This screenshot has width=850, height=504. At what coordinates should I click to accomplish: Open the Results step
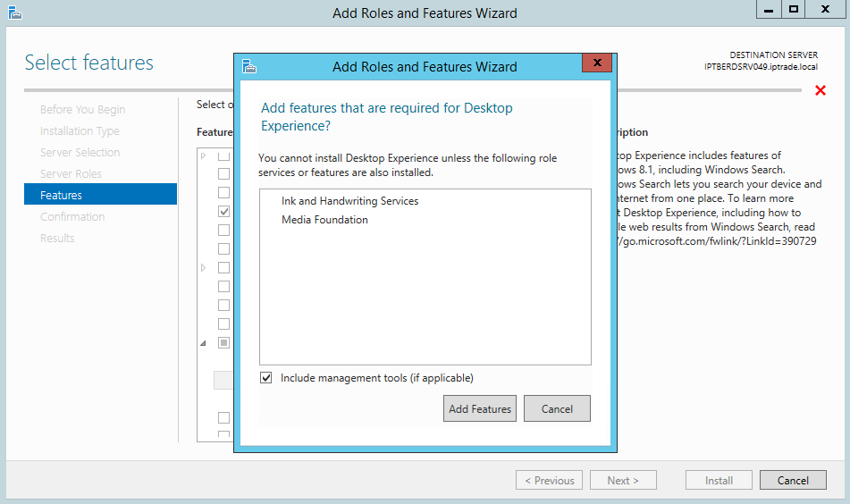click(57, 238)
